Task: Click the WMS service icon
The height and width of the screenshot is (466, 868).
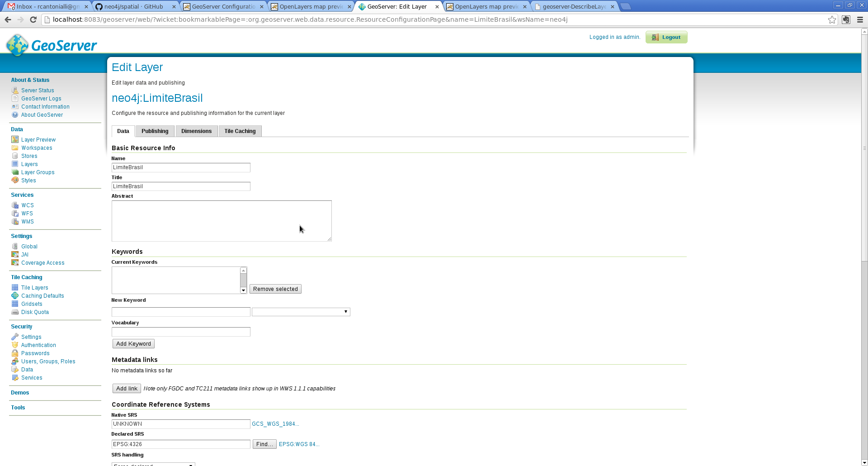Action: [15, 222]
